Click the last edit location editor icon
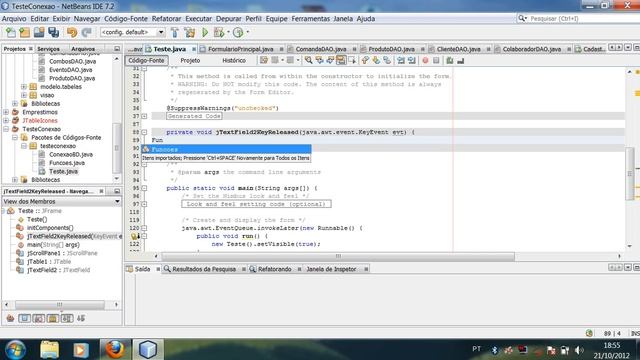 tap(264, 60)
